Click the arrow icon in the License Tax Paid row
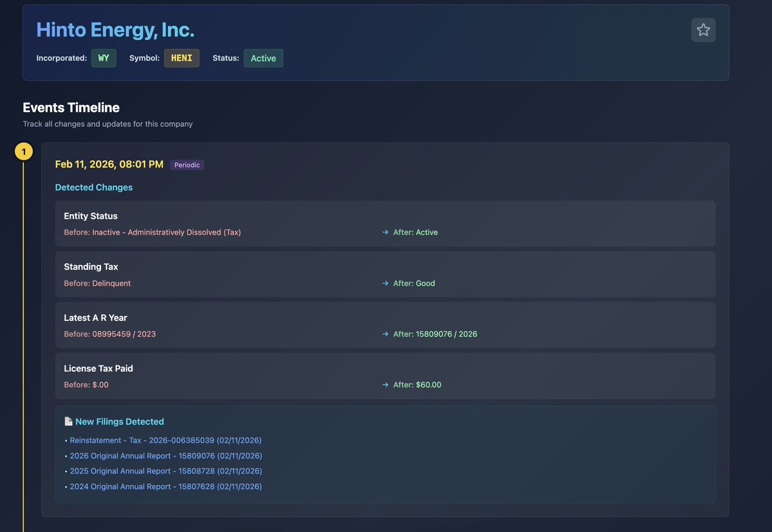Viewport: 772px width, 532px height. click(385, 385)
